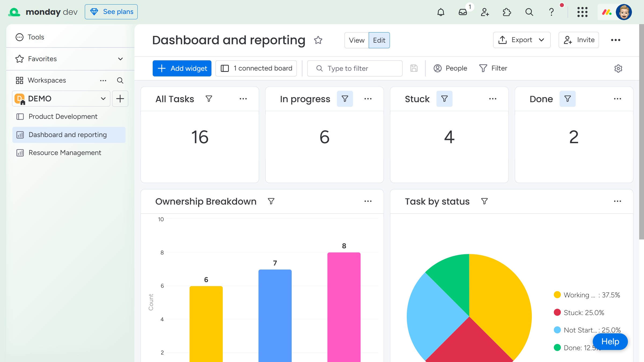This screenshot has height=362, width=644.
Task: Open Workspaces three-dot options
Action: [x=103, y=80]
